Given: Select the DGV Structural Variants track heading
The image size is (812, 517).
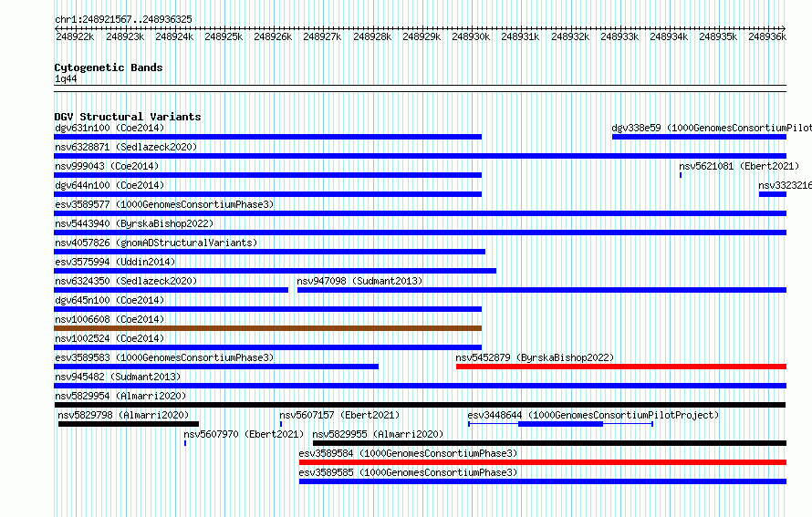Looking at the screenshot, I should click(128, 117).
